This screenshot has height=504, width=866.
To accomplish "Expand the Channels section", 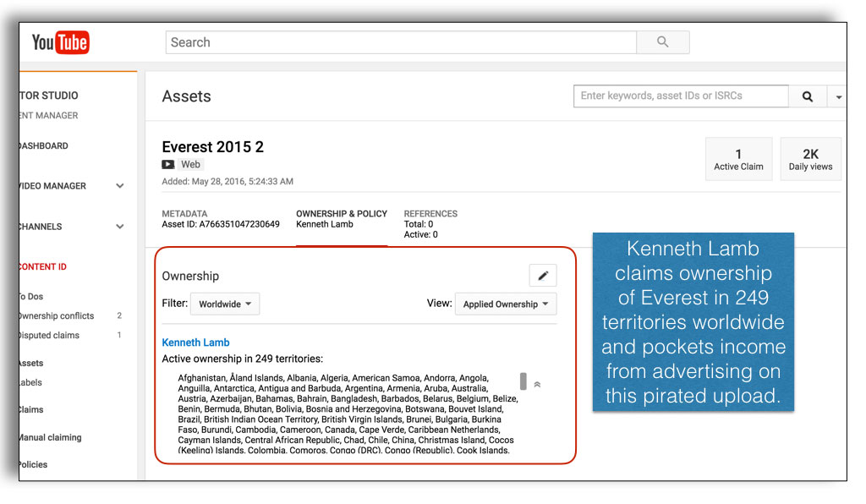I will pos(120,227).
